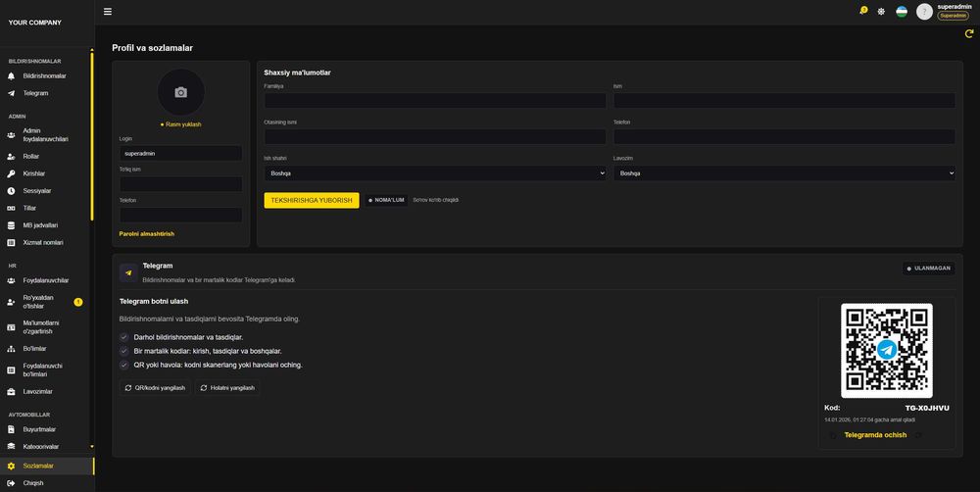Viewport: 980px width, 492px height.
Task: Click the Login field with superadmin
Action: (180, 153)
